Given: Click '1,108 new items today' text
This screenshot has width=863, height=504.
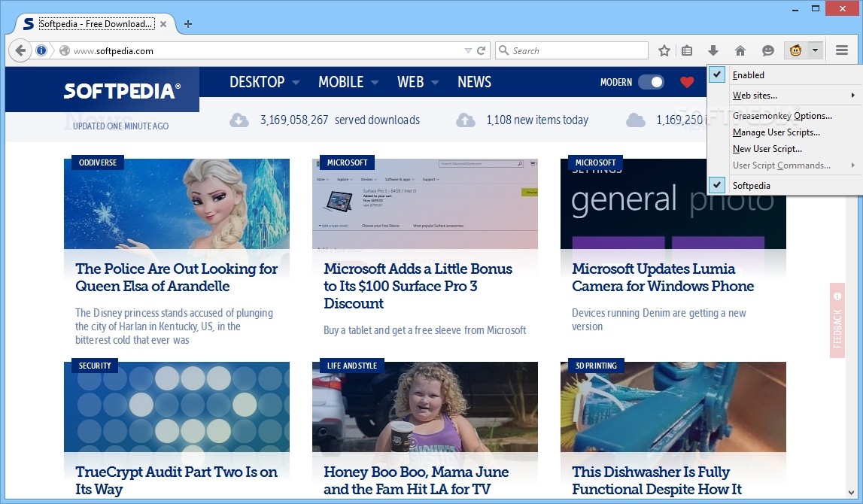Looking at the screenshot, I should 537,120.
